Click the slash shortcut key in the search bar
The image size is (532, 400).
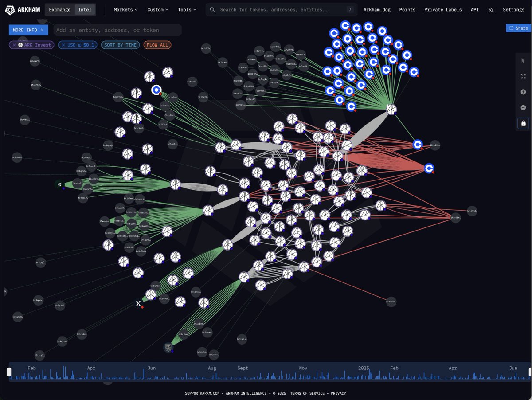(350, 9)
